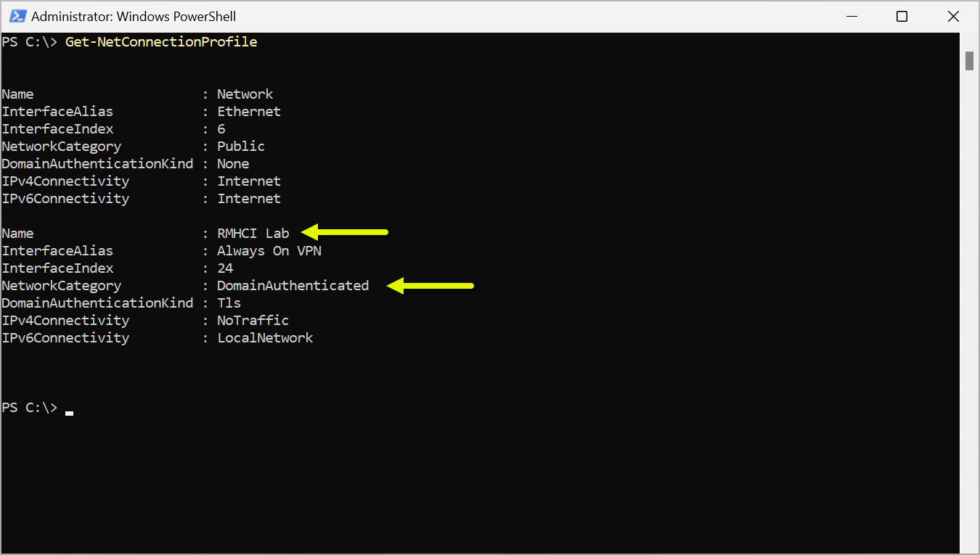Click the yellow arrow beside RMHCI Lab

(x=345, y=232)
